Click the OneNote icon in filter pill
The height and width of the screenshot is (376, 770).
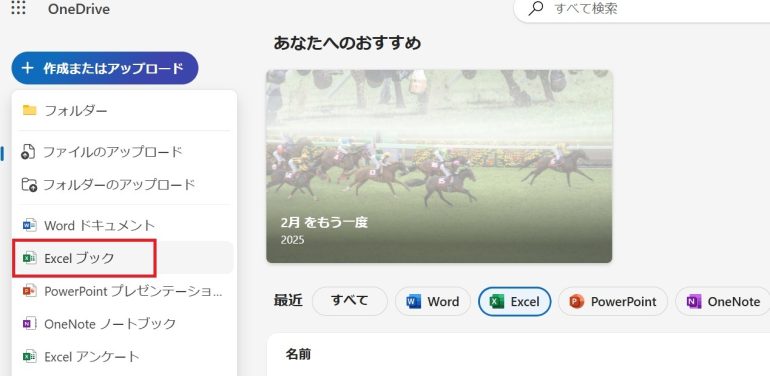694,301
